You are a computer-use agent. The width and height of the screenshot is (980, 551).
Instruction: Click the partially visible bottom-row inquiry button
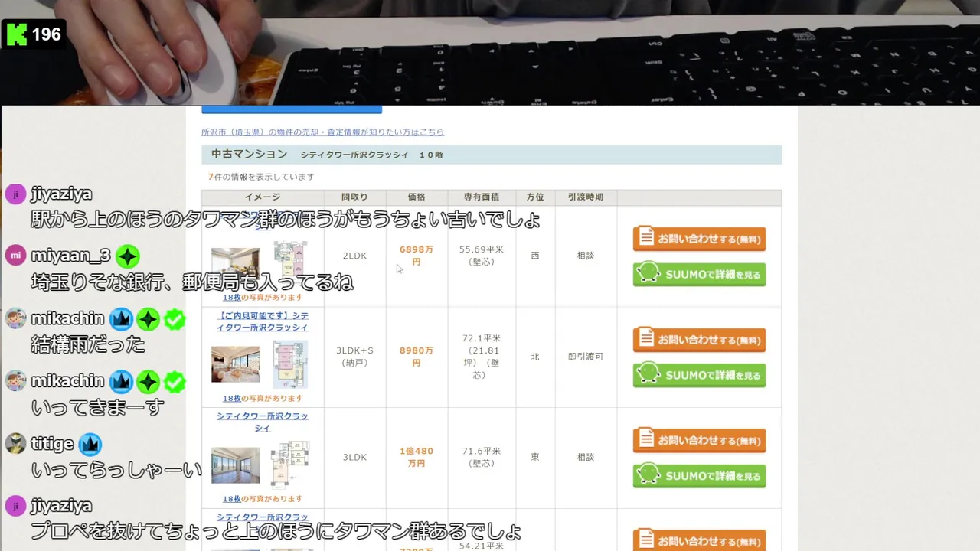click(699, 540)
